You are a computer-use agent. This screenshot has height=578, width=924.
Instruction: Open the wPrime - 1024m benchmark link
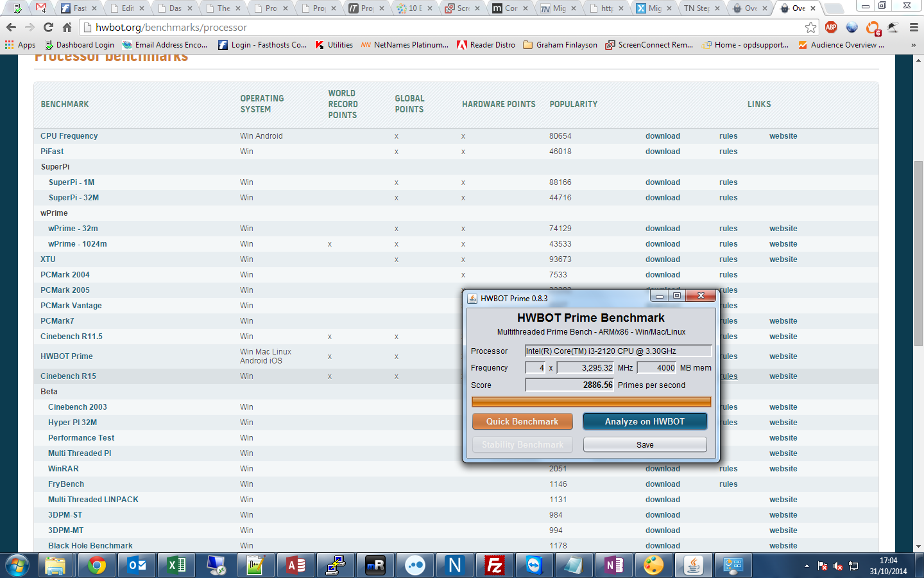point(78,244)
